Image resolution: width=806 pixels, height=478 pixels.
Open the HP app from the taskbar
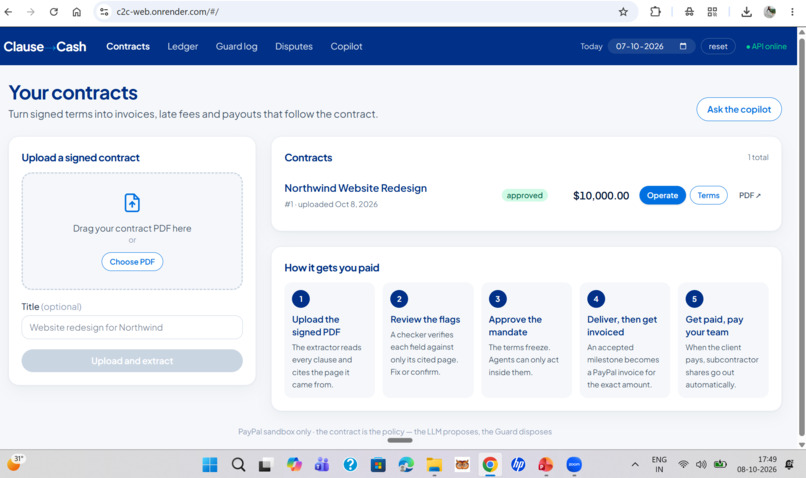pyautogui.click(x=518, y=465)
